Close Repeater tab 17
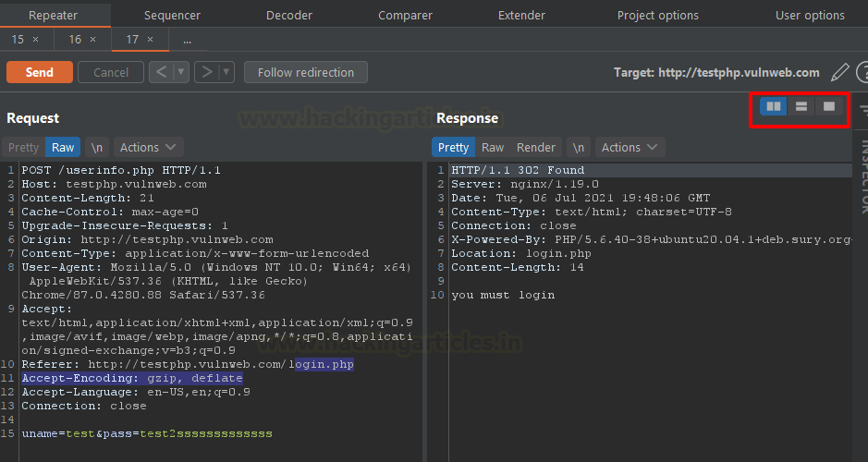This screenshot has height=462, width=868. click(x=151, y=40)
